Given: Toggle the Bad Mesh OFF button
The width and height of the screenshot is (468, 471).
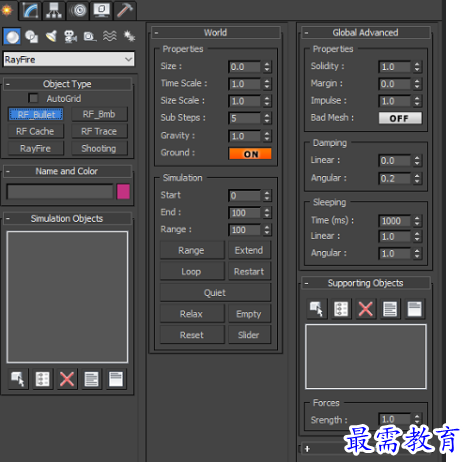Looking at the screenshot, I should (400, 118).
